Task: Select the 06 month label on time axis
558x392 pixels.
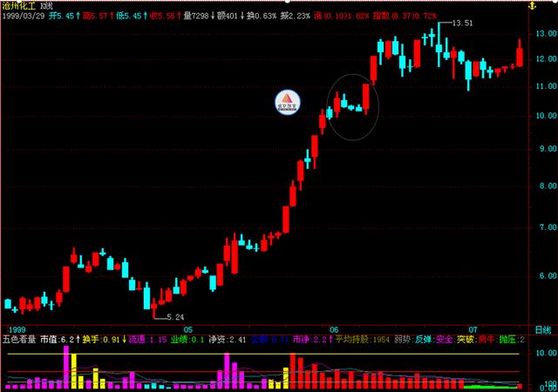Action: click(333, 329)
